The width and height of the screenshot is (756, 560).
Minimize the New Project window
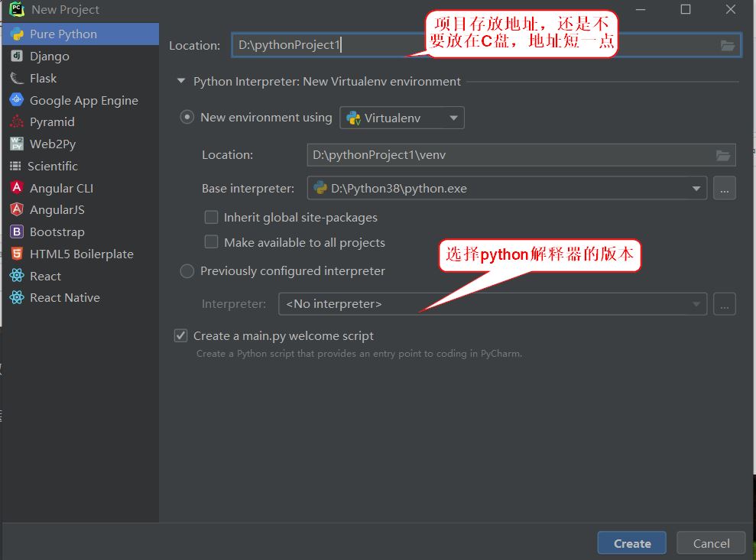click(641, 9)
